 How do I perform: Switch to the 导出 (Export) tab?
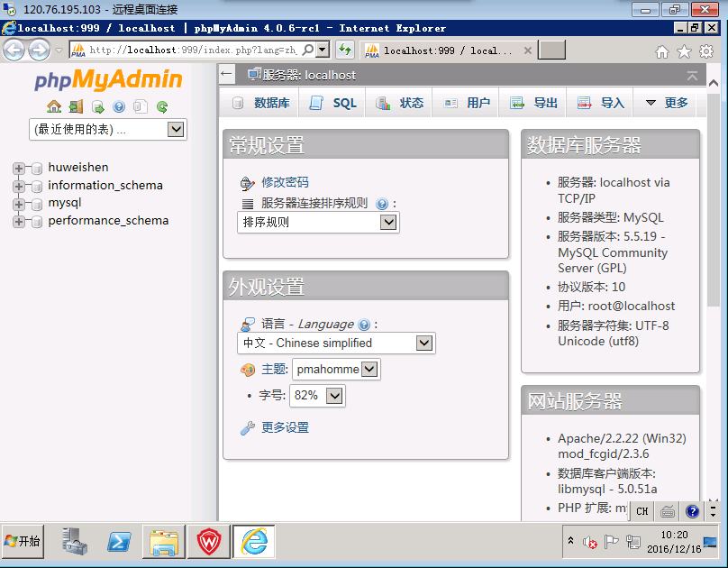[533, 103]
